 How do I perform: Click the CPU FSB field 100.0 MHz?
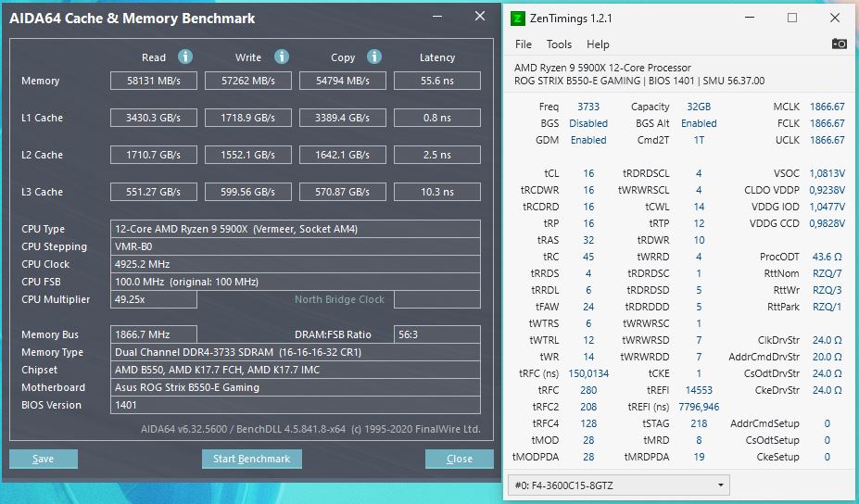point(296,282)
